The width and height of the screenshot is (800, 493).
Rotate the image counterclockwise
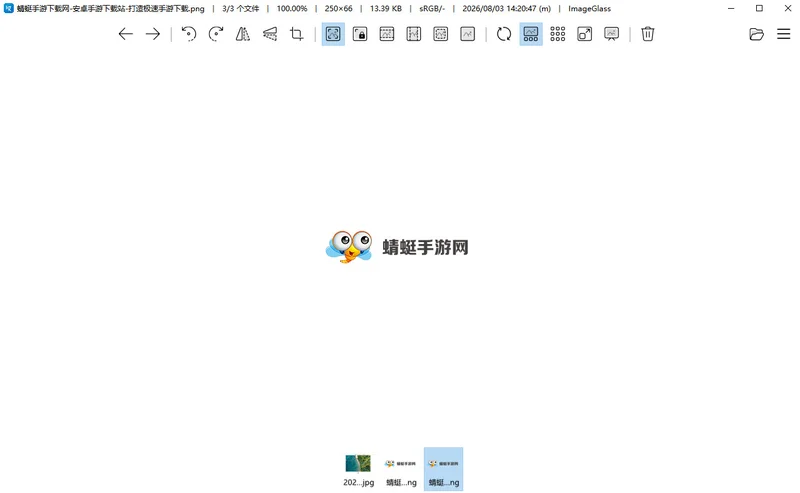[x=189, y=34]
